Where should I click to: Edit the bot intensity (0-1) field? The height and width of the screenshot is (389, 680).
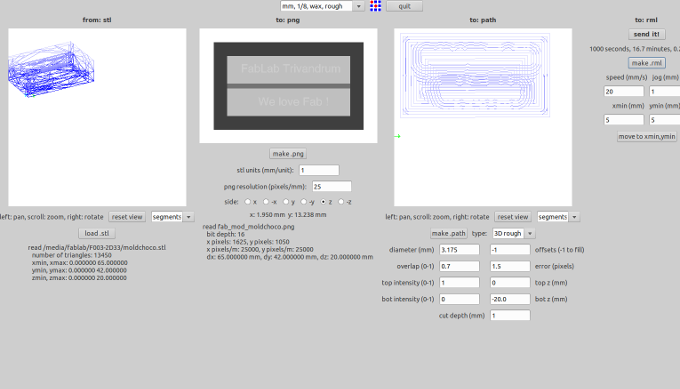point(459,299)
